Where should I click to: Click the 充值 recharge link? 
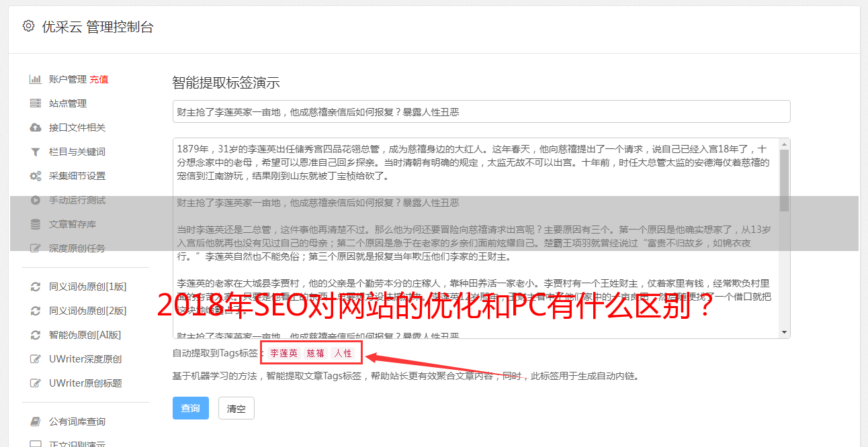pyautogui.click(x=99, y=79)
